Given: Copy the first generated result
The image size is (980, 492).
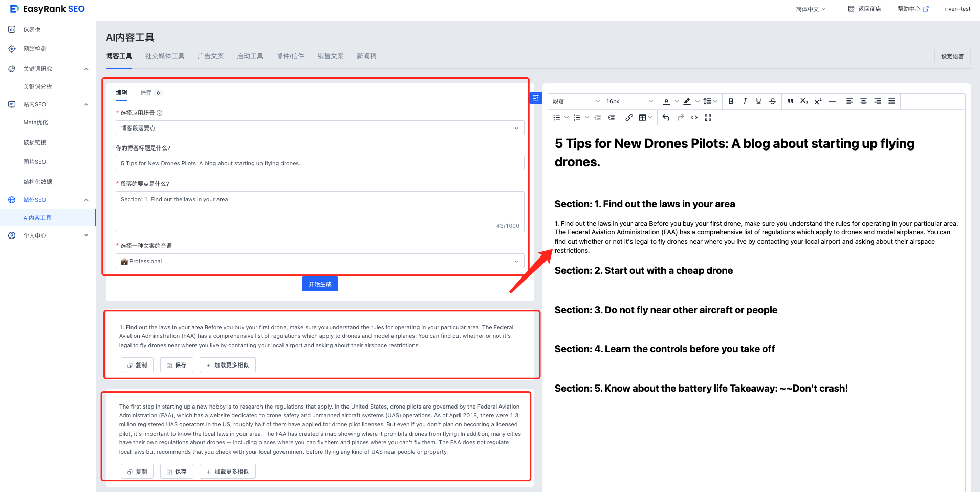Looking at the screenshot, I should (x=137, y=365).
